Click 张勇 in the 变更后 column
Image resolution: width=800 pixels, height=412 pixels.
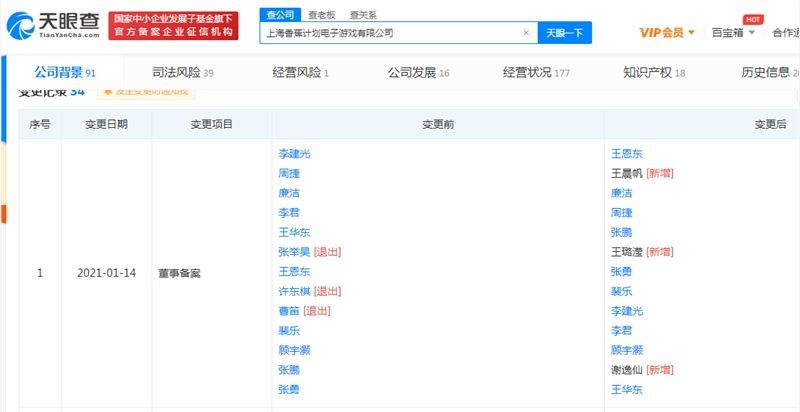coord(621,272)
